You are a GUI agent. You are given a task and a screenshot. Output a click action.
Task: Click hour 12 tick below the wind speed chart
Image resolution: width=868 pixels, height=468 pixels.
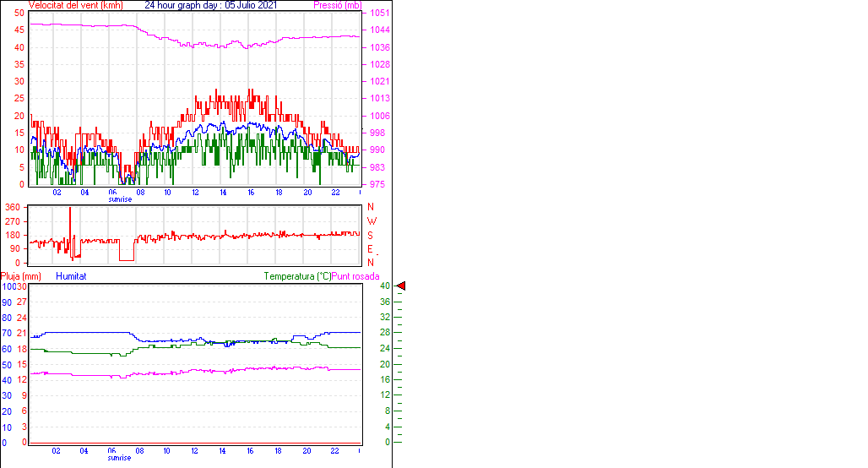[x=196, y=193]
